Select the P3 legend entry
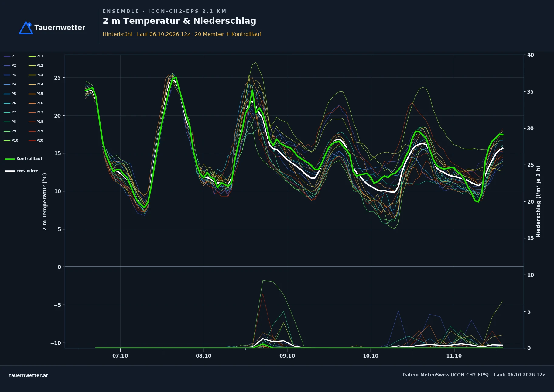Viewport: 554px width, 392px height. click(x=10, y=75)
